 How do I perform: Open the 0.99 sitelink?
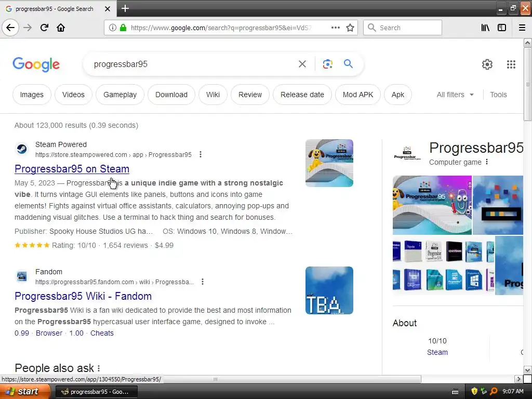[22, 333]
